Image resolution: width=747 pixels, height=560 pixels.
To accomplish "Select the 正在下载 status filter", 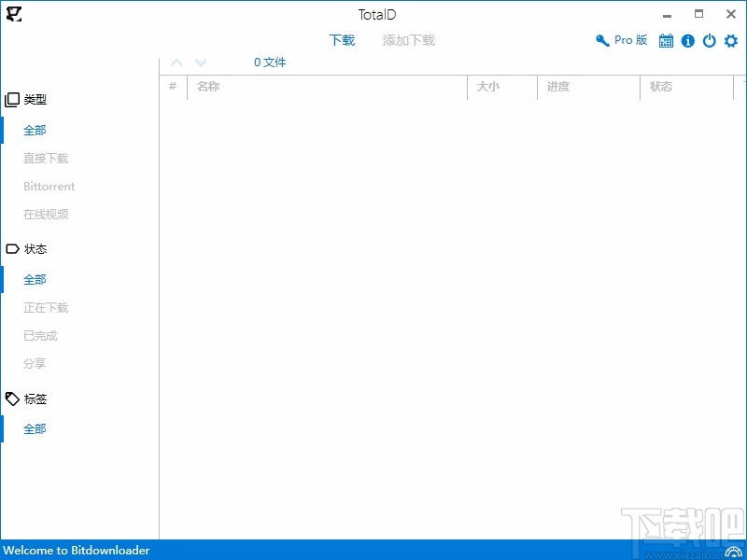I will (x=46, y=307).
